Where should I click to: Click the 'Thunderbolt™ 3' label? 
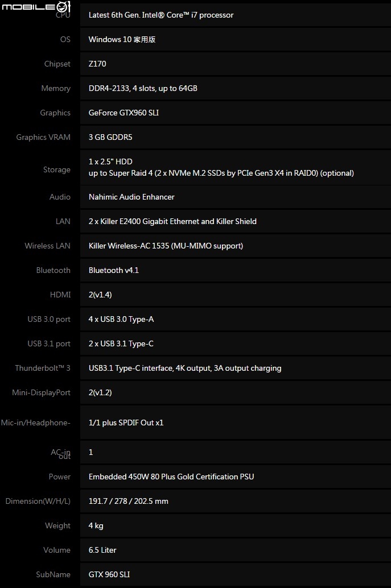click(x=43, y=368)
